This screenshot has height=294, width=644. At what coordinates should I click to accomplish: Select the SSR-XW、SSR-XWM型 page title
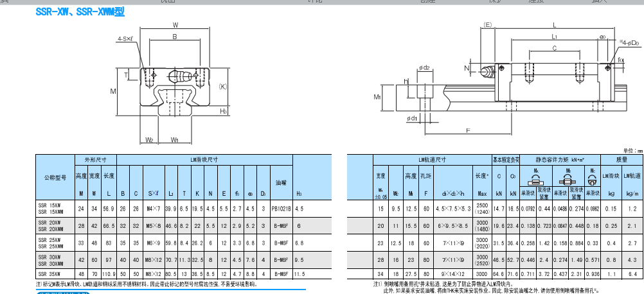tap(80, 12)
